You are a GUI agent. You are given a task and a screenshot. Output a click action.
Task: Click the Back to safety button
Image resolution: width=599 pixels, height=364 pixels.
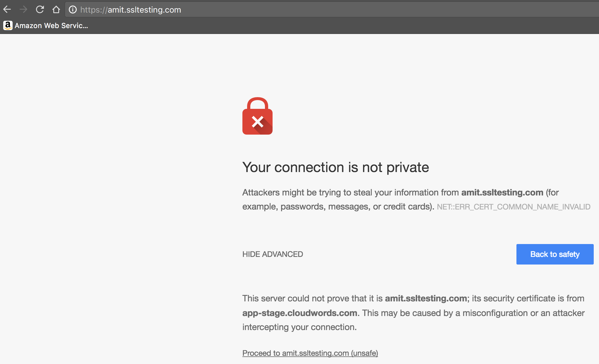point(555,254)
